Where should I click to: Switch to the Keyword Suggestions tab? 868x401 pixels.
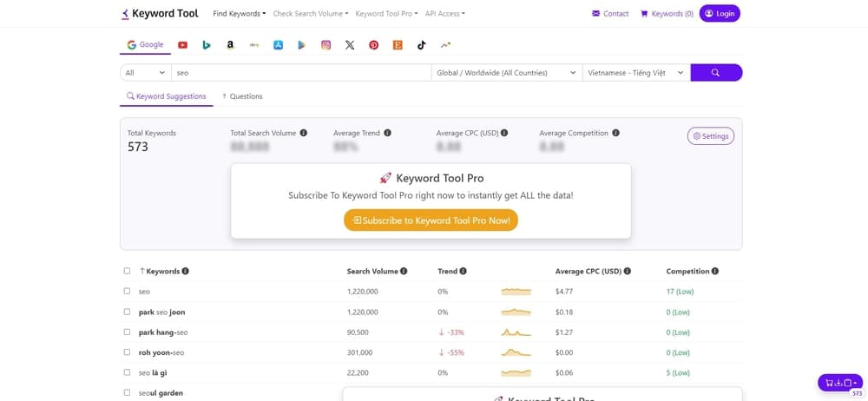coord(166,96)
